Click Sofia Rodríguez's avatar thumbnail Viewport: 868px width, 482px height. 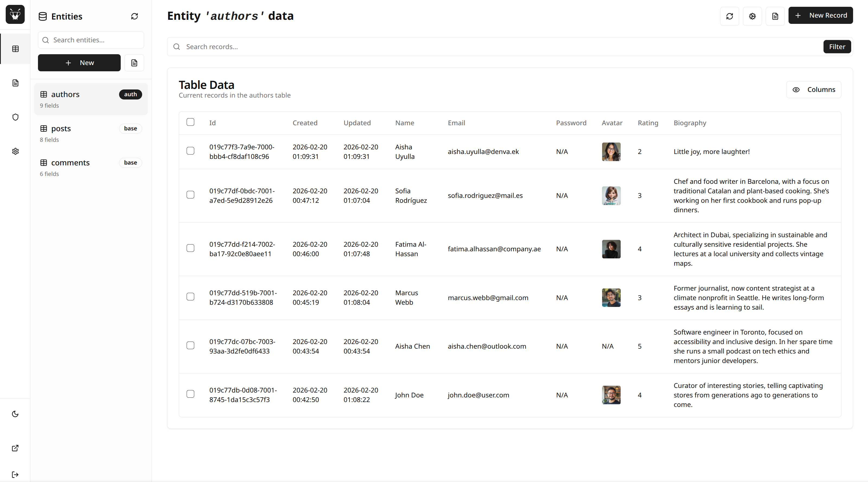click(611, 195)
